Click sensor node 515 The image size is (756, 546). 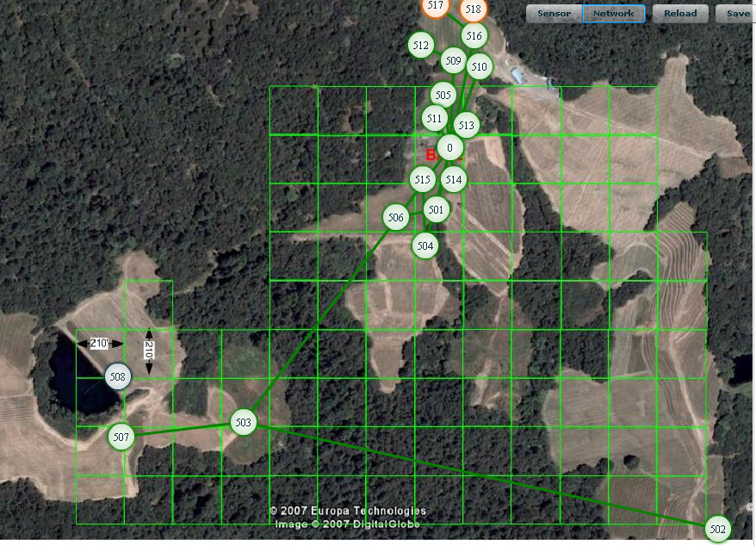[421, 180]
